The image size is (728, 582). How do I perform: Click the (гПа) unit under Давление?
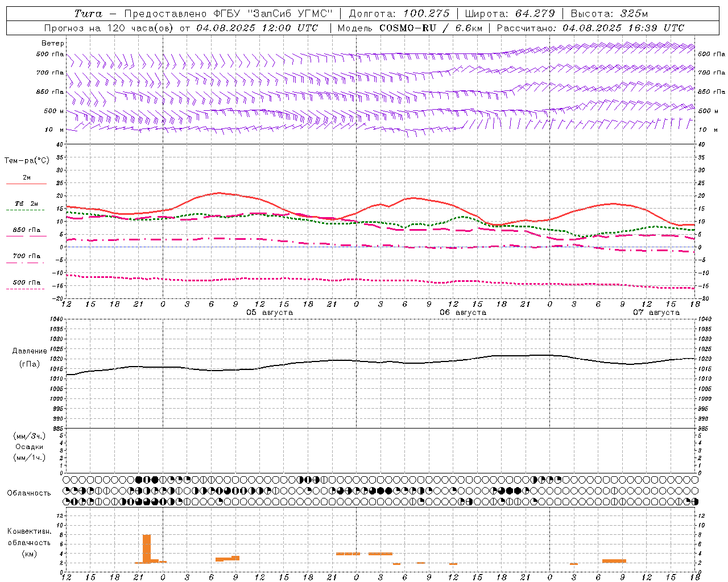point(30,364)
